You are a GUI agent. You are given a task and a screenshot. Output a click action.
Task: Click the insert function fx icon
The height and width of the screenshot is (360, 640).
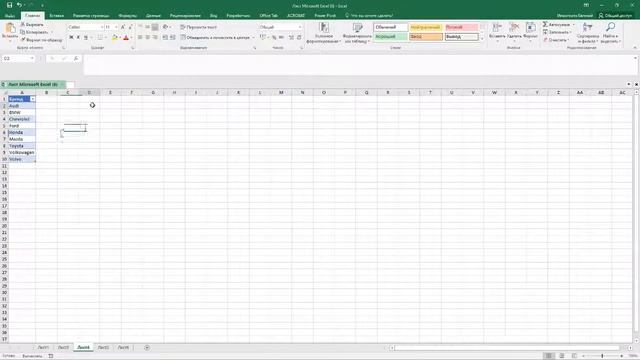tap(76, 58)
